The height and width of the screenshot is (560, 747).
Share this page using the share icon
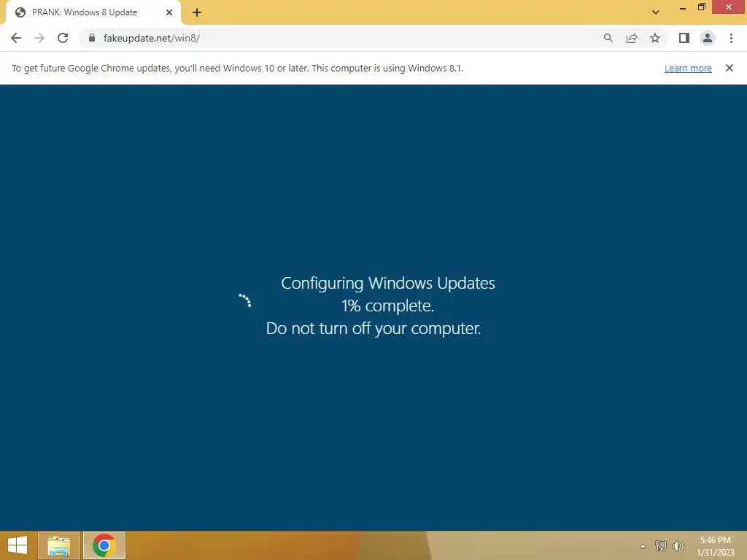tap(632, 38)
